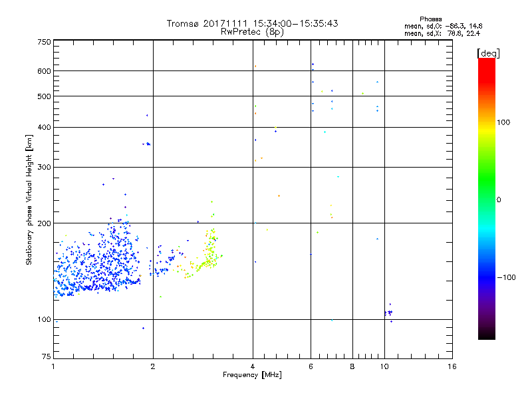Click the y-axis tick label '100' on height axis
532x399 pixels.
[x=44, y=320]
